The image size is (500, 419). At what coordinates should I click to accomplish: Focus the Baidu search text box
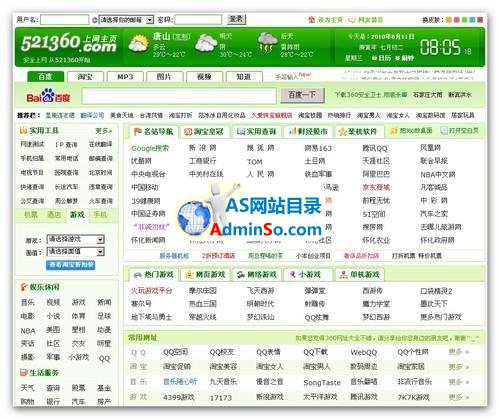tap(179, 96)
